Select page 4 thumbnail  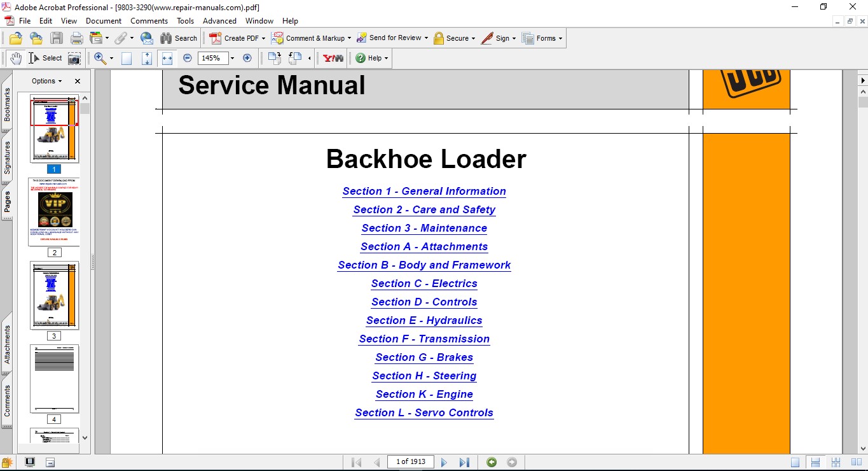tap(54, 379)
